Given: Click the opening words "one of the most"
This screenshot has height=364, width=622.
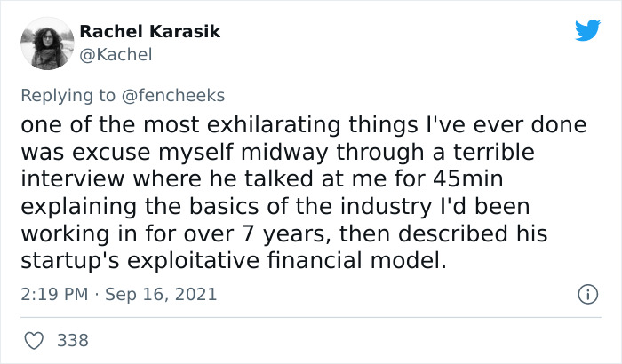Looking at the screenshot, I should pyautogui.click(x=95, y=125).
